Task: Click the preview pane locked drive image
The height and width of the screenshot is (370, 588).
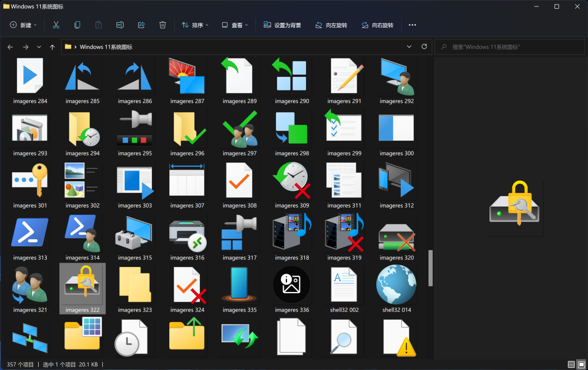Action: coord(514,204)
